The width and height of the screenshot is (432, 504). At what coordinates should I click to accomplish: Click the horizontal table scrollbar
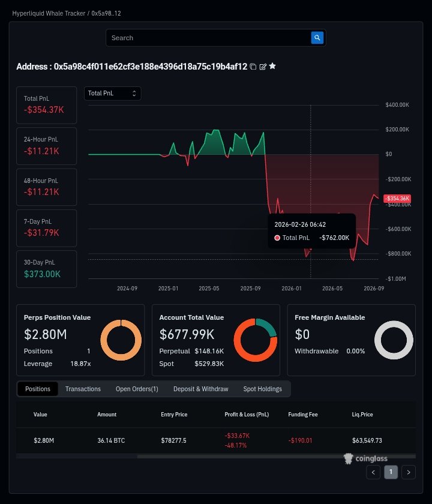[x=276, y=457]
